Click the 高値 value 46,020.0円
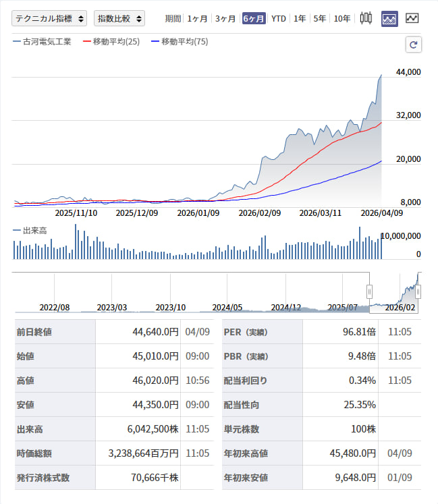The image size is (438, 504). coord(156,381)
